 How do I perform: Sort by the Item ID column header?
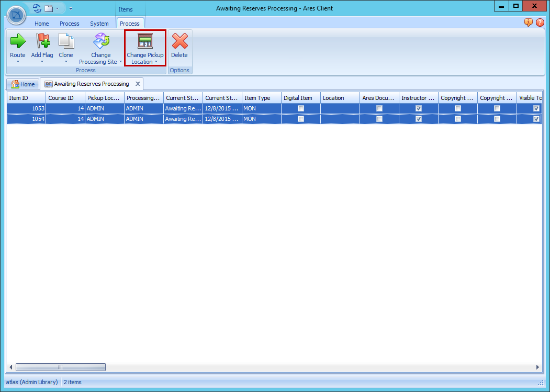(26, 98)
